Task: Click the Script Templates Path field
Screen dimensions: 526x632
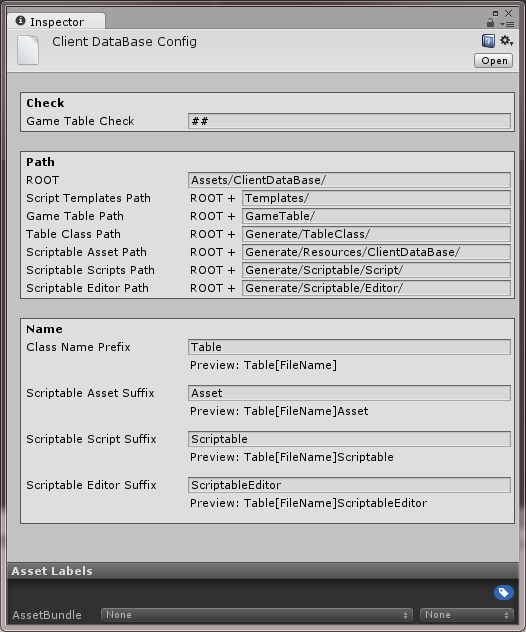Action: tap(376, 198)
